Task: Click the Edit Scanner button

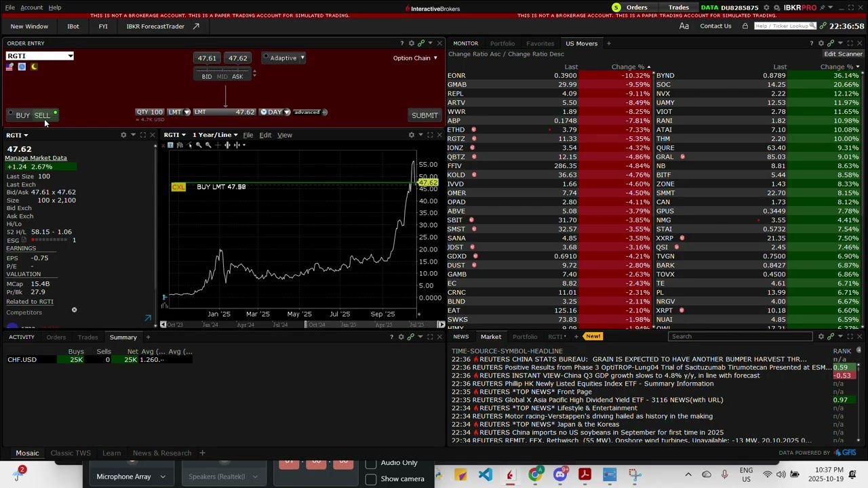Action: point(844,54)
